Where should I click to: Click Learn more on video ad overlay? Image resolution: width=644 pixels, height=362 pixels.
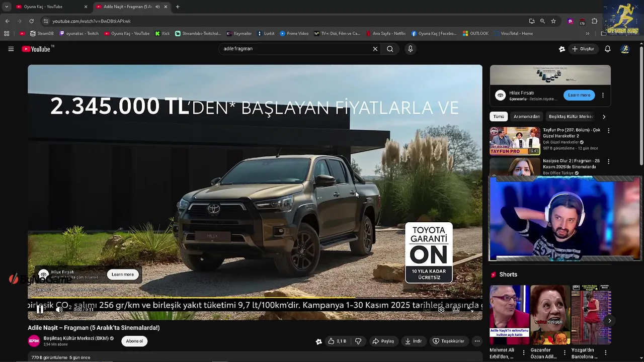pyautogui.click(x=123, y=275)
